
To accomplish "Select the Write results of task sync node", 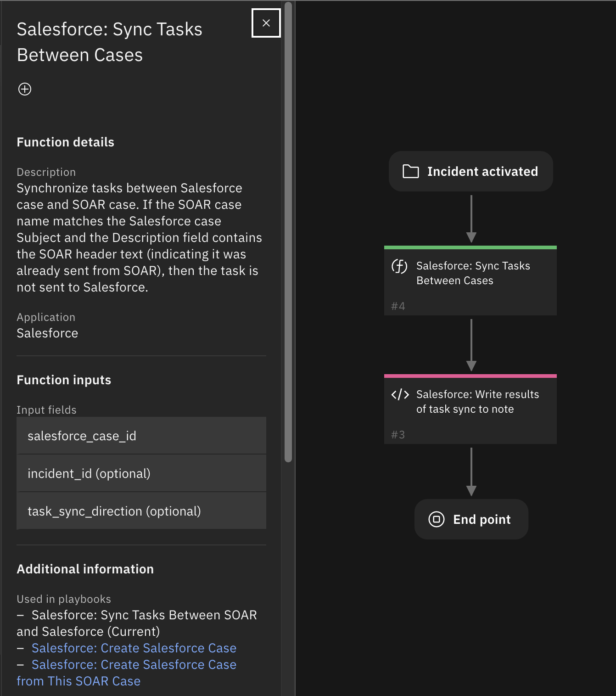I will click(x=470, y=409).
